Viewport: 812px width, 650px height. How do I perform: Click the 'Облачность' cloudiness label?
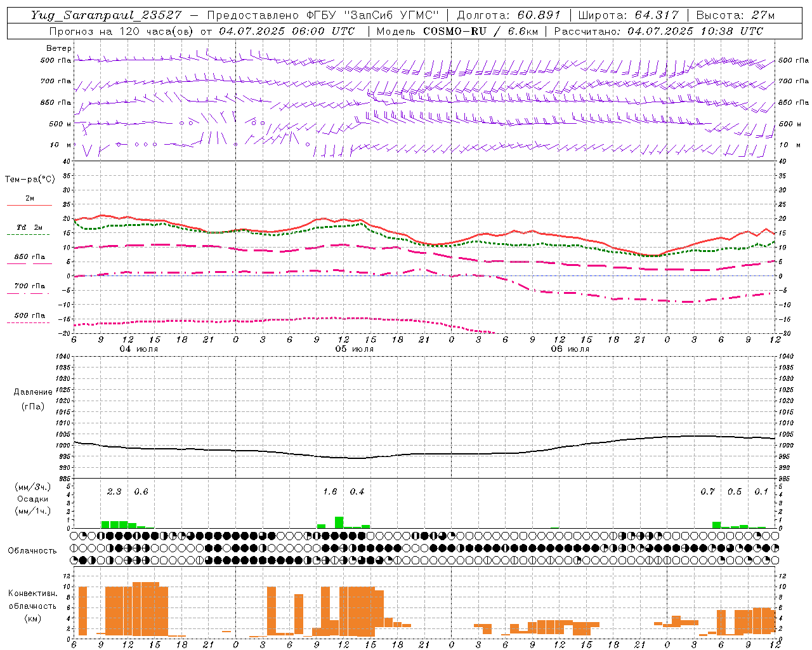pyautogui.click(x=32, y=551)
